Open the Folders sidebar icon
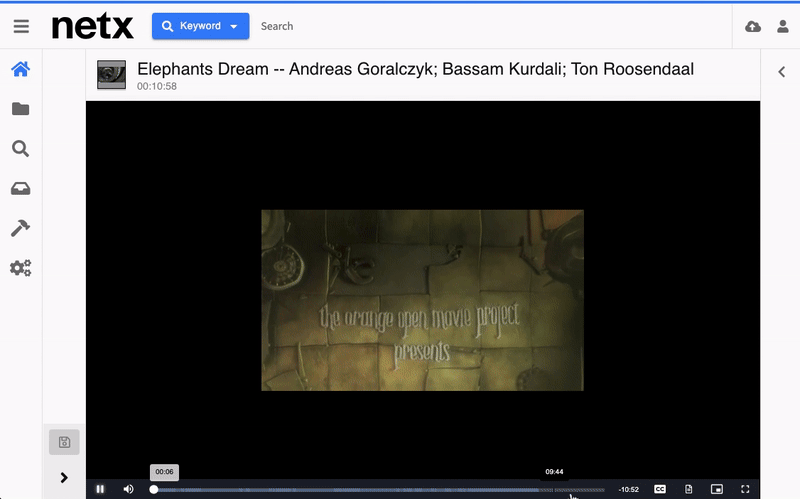The width and height of the screenshot is (800, 499). click(x=20, y=109)
